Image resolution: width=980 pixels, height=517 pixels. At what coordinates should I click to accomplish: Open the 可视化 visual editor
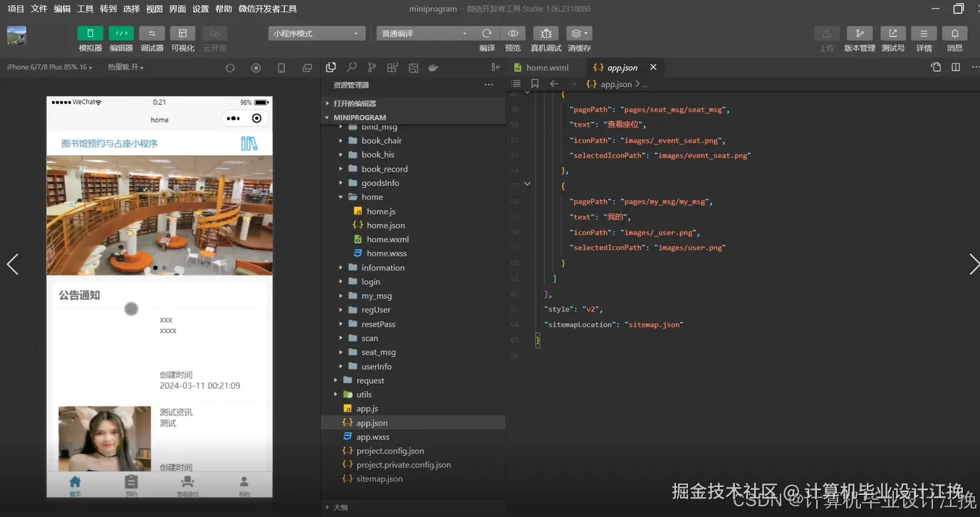click(x=182, y=33)
